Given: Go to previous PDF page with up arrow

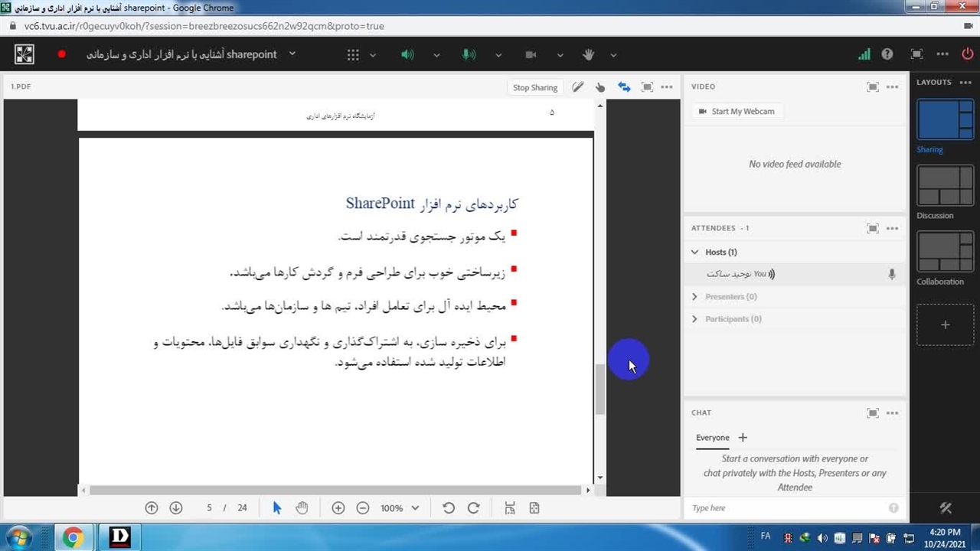Looking at the screenshot, I should pos(152,508).
